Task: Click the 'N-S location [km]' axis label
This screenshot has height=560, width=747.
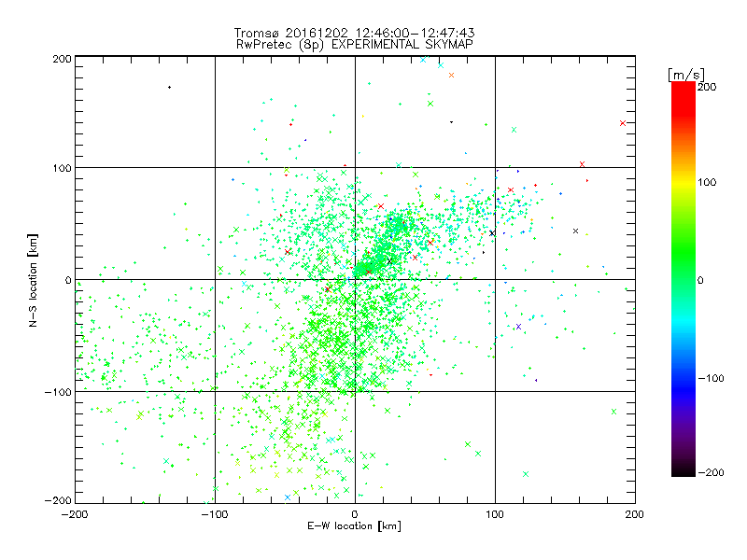Action: point(33,281)
